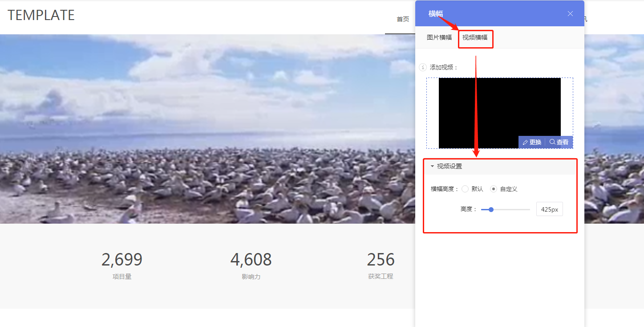This screenshot has width=644, height=327.
Task: Switch to the 图片横幅 tab
Action: 439,37
